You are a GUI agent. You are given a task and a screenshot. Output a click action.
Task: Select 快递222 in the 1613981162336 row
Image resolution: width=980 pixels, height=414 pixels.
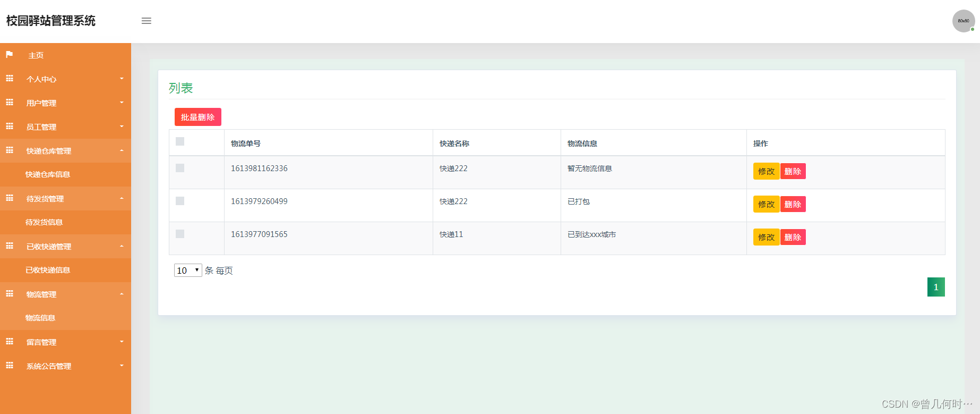click(453, 168)
